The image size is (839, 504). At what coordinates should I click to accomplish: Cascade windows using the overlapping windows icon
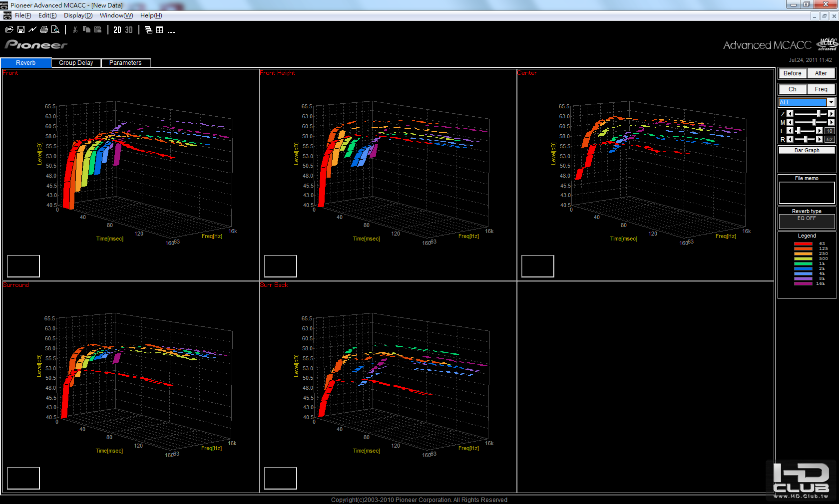[x=148, y=30]
